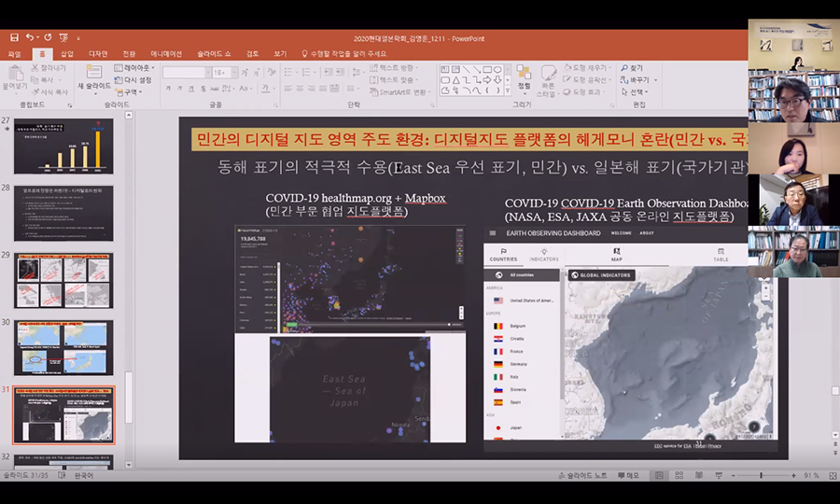This screenshot has width=840, height=504.
Task: Open 도형 효과 (Shape Effects)
Action: (x=584, y=92)
